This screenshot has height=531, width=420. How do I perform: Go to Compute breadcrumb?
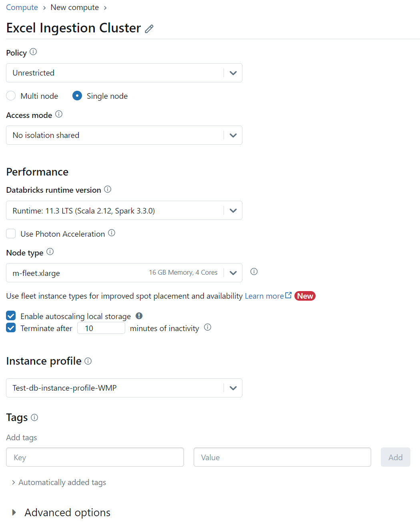tap(22, 8)
